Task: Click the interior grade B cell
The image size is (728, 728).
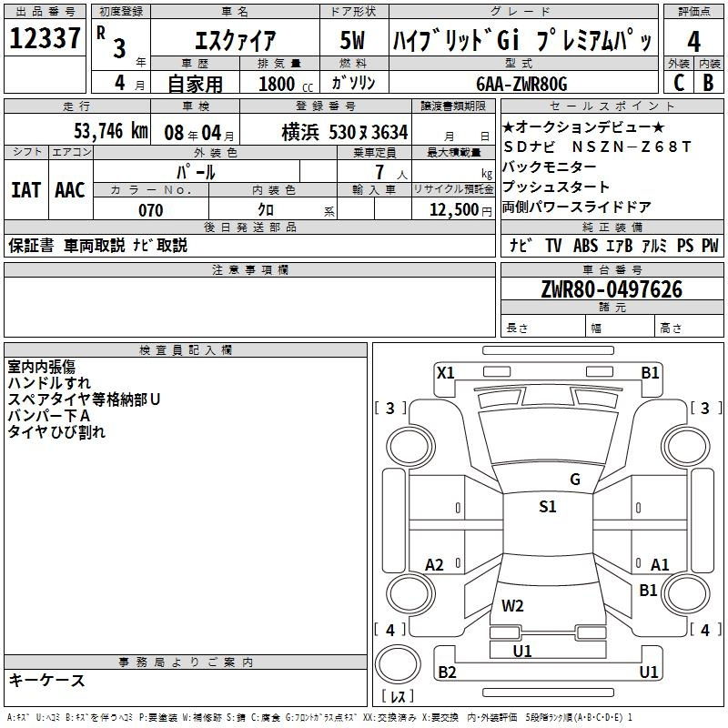Action: [x=708, y=82]
